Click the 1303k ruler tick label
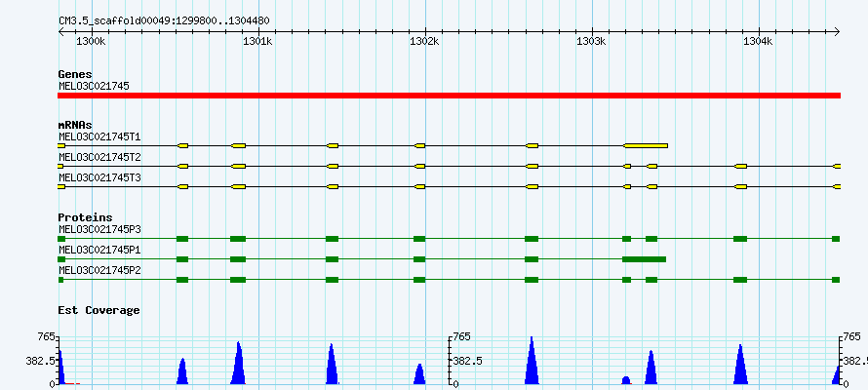This screenshot has width=868, height=390. click(591, 41)
